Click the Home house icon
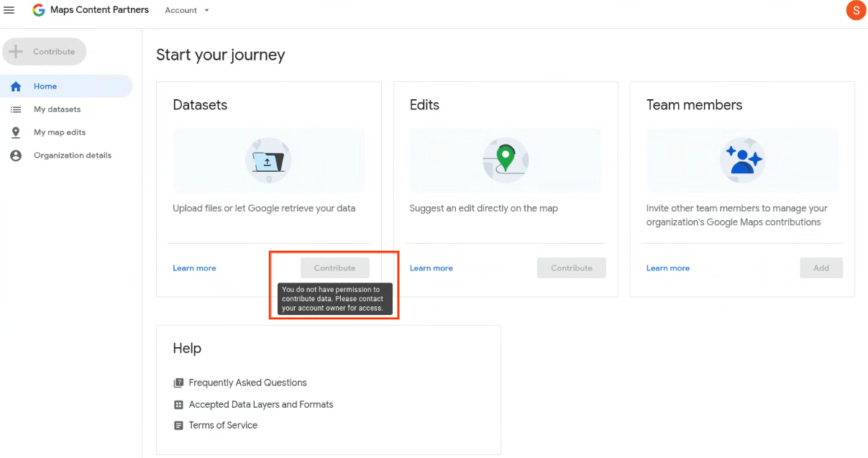The height and width of the screenshot is (458, 868). click(x=16, y=86)
